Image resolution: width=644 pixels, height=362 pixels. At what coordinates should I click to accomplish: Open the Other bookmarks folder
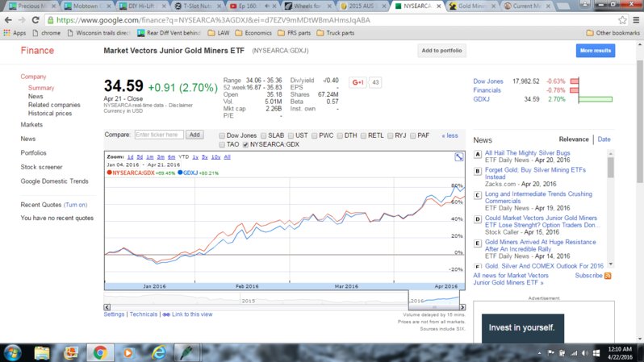(613, 33)
